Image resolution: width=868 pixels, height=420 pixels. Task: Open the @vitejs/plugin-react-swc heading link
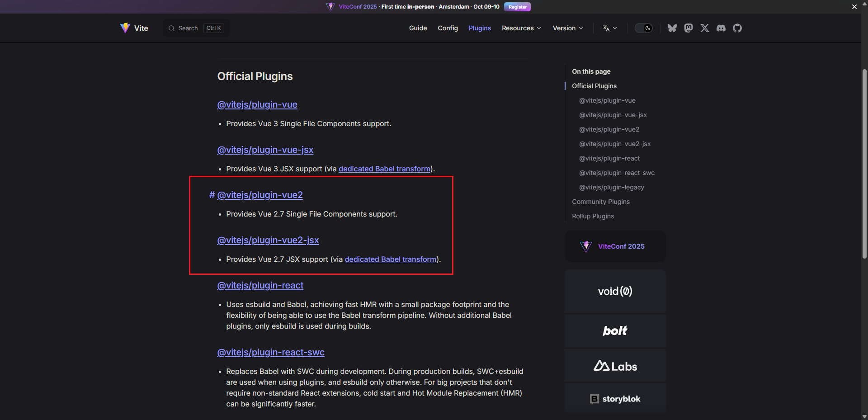coord(271,352)
